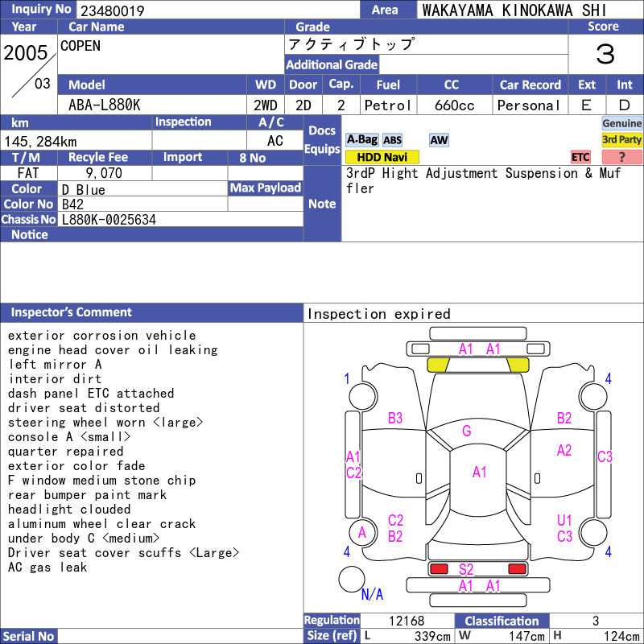Click the B3 damage mark on diagram
Image resolution: width=644 pixels, height=644 pixels.
[x=395, y=418]
